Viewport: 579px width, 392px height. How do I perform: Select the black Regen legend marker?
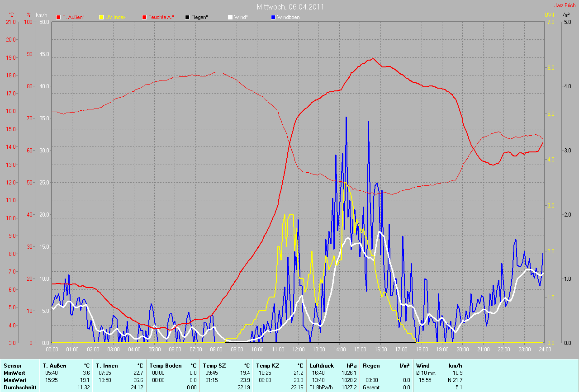pos(187,17)
